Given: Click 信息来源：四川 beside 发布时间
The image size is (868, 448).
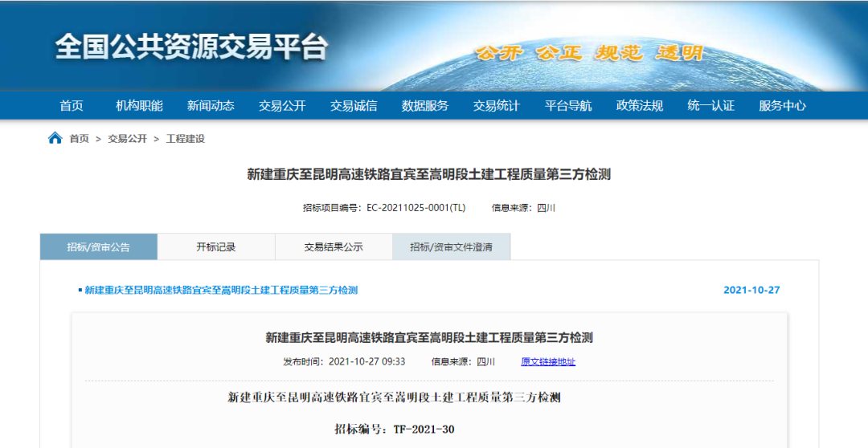Looking at the screenshot, I should pos(464,362).
